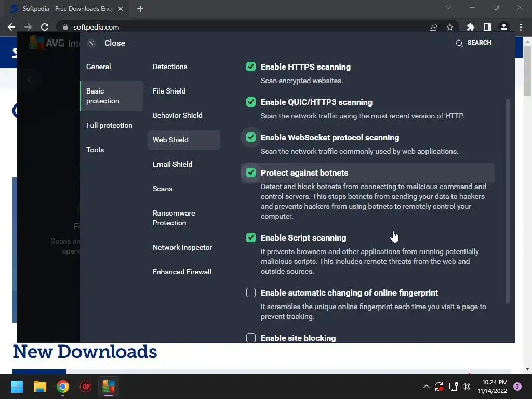
Task: Check Enable automatic changing of online fingerprint
Action: [x=251, y=292]
